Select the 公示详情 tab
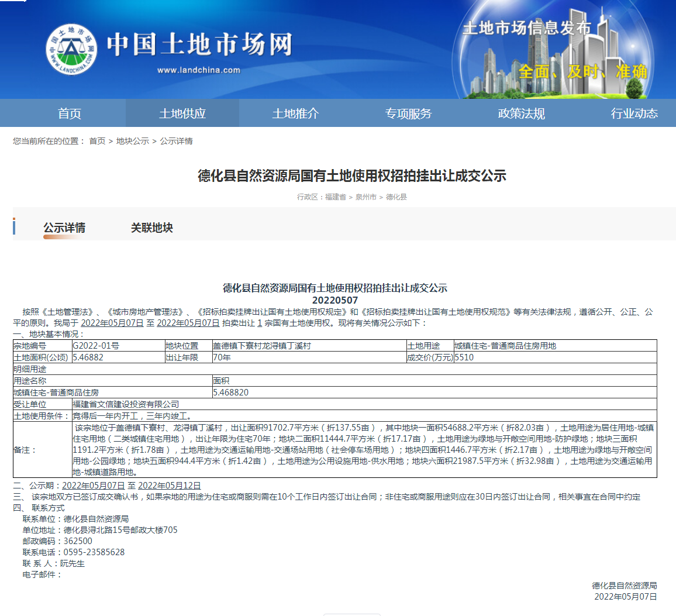 (x=64, y=228)
